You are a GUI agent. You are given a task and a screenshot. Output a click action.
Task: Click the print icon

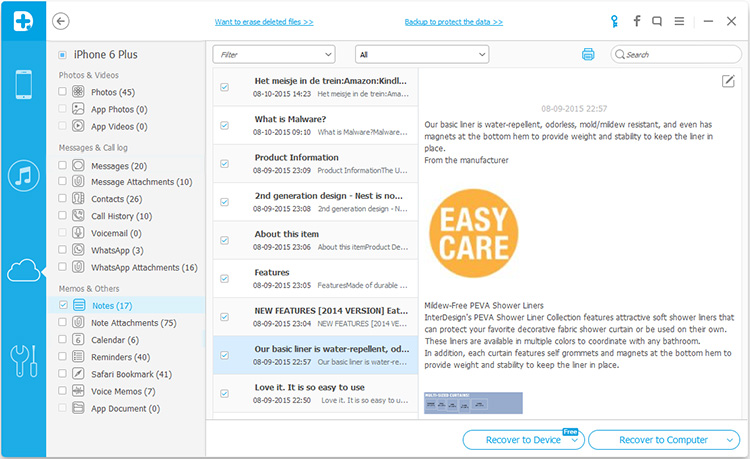pos(588,55)
